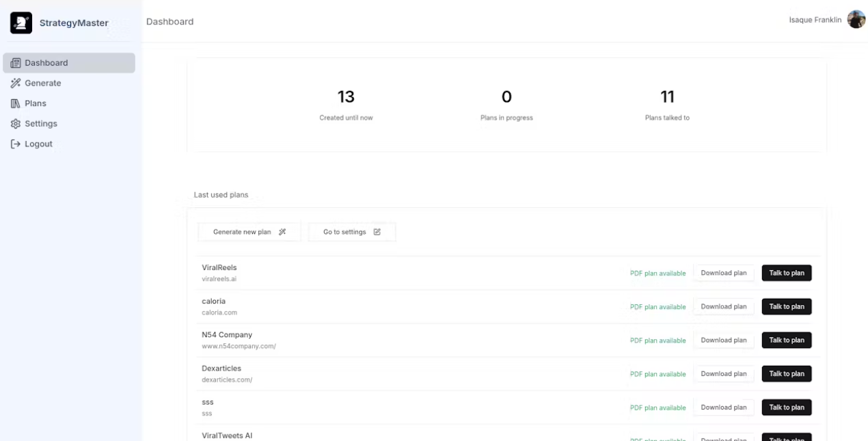Screen dimensions: 868x441
Task: Click the dexarticles.com/ URL text
Action: [227, 379]
